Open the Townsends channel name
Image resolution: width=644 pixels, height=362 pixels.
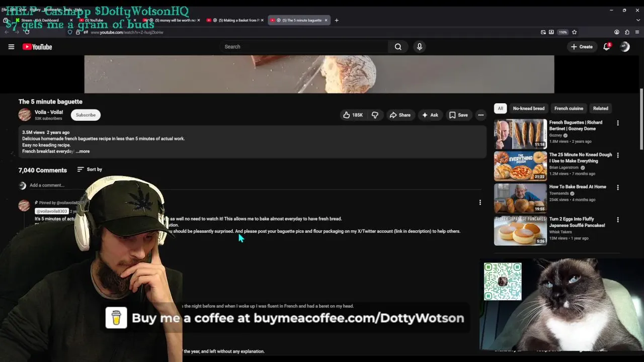[x=558, y=194]
